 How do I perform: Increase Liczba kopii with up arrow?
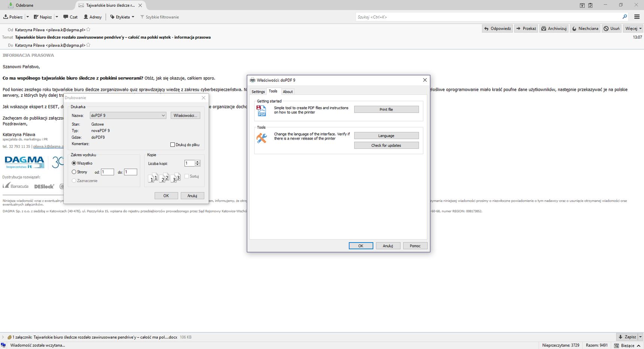(198, 162)
